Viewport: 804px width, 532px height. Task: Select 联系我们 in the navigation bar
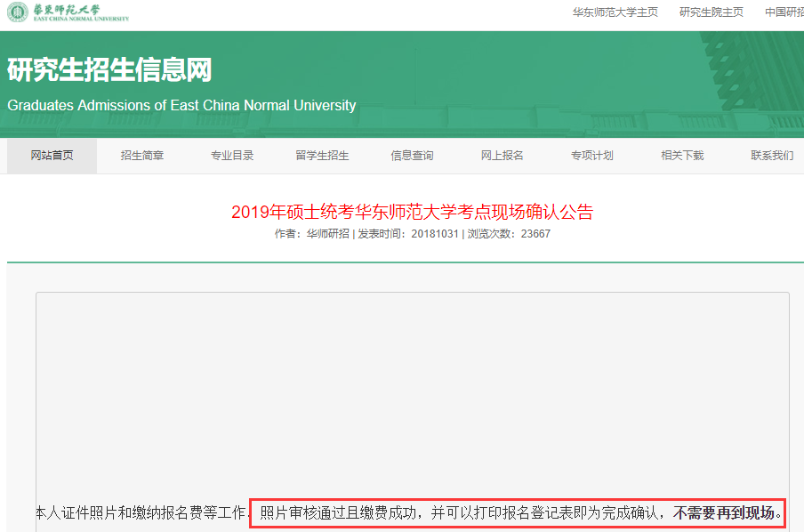(x=772, y=156)
